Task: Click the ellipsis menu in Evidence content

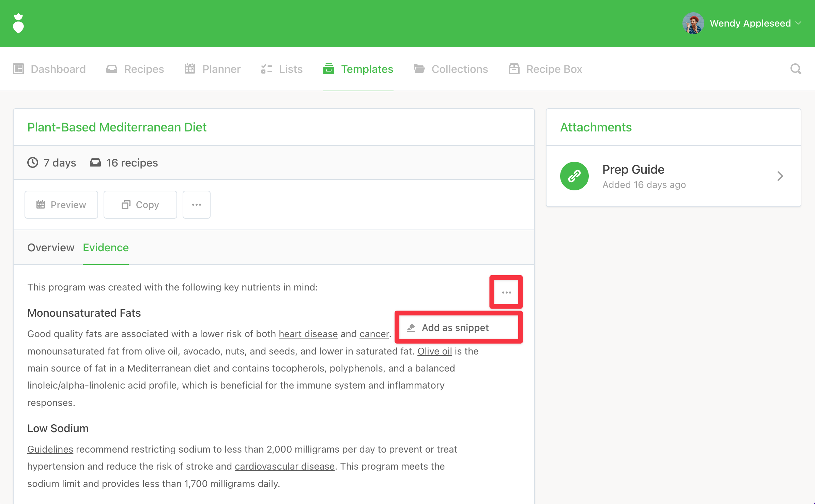Action: click(506, 293)
